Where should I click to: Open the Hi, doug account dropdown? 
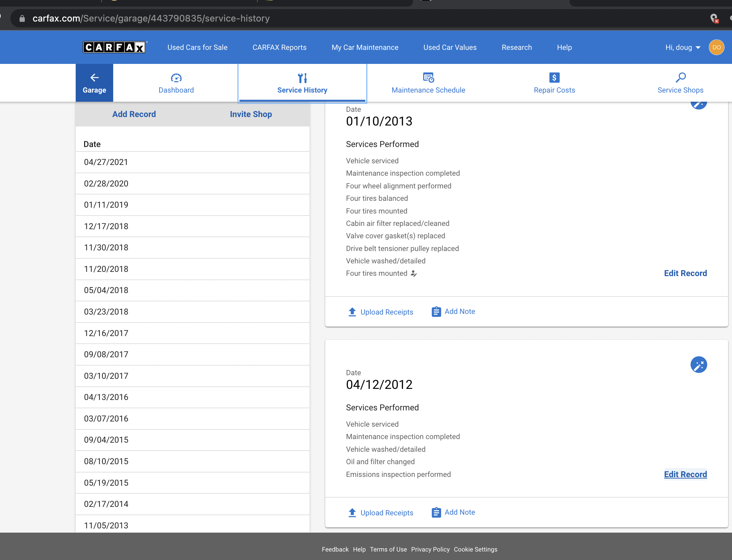[683, 47]
